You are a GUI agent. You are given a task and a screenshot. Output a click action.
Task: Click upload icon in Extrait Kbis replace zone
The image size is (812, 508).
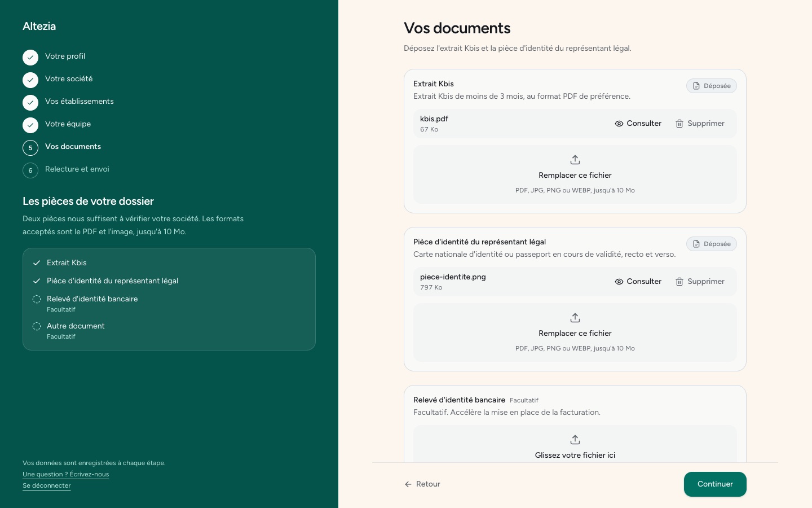point(575,160)
